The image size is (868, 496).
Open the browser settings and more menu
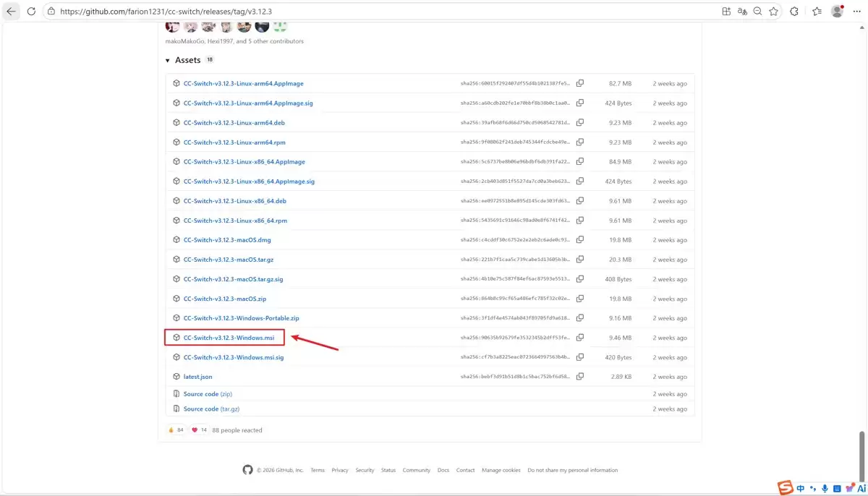(856, 12)
